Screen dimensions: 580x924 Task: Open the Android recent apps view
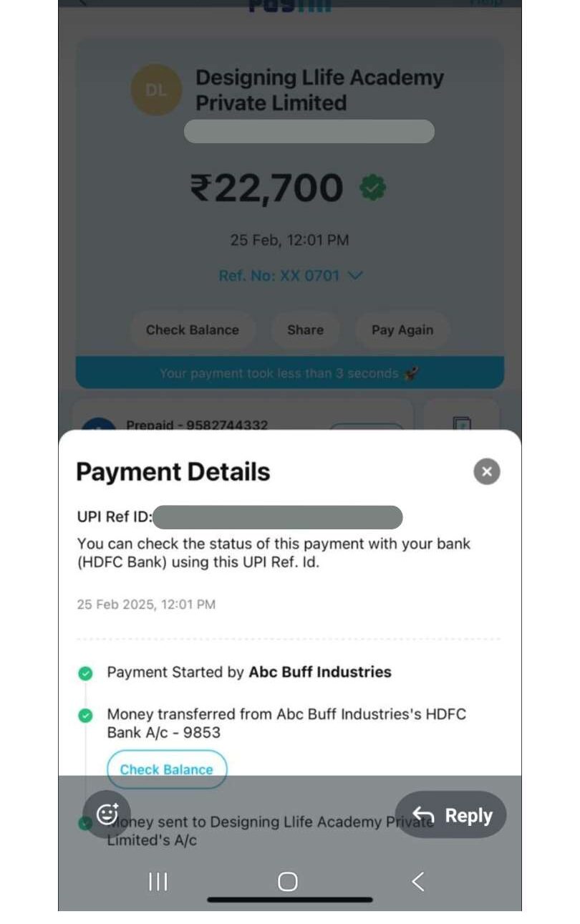pyautogui.click(x=158, y=882)
